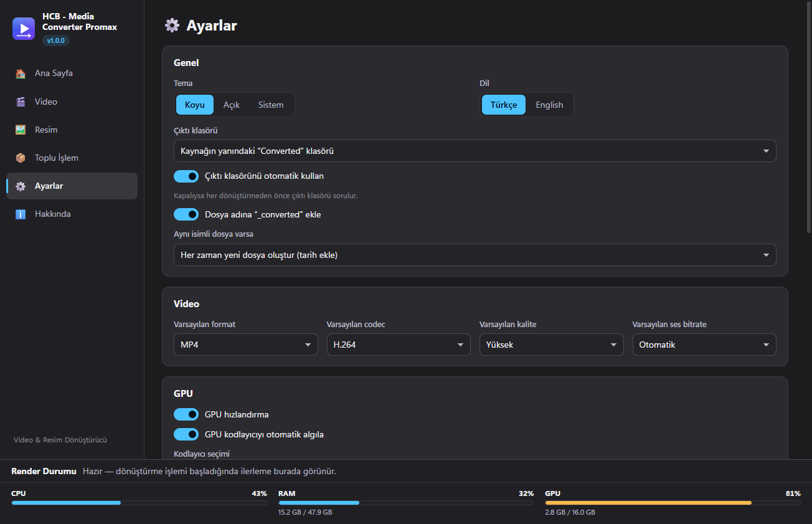Switch language to English
The image size is (812, 524).
[x=549, y=105]
